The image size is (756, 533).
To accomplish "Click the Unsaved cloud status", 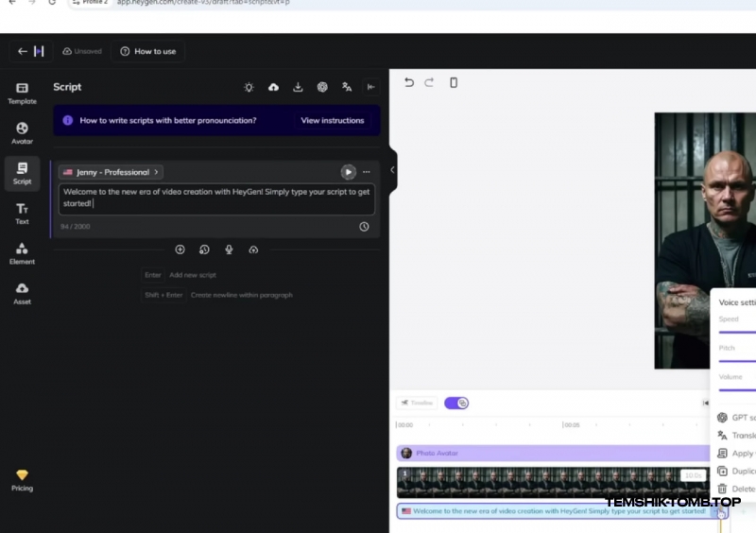I will pos(82,51).
